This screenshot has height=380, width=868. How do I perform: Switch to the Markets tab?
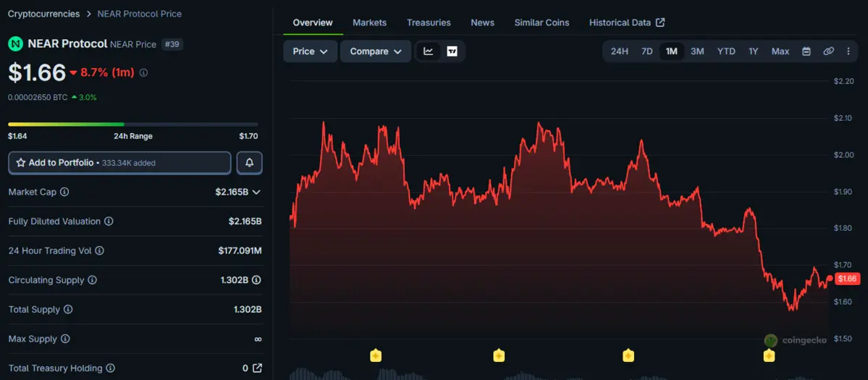tap(370, 22)
